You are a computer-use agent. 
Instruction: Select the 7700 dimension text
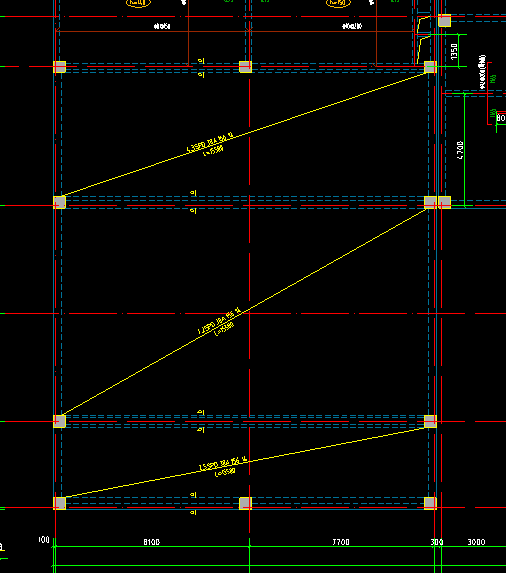pyautogui.click(x=341, y=542)
